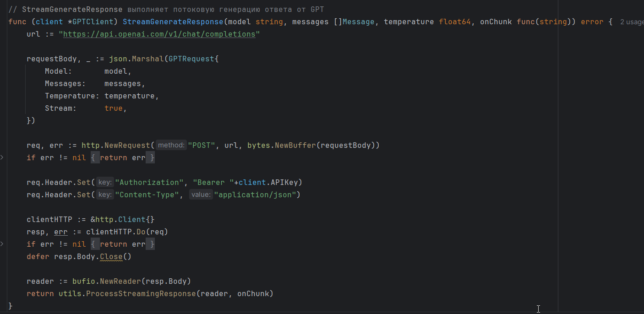This screenshot has width=644, height=314.
Task: Expand the folded if-block below the http.NewRequest line
Action: click(2, 157)
